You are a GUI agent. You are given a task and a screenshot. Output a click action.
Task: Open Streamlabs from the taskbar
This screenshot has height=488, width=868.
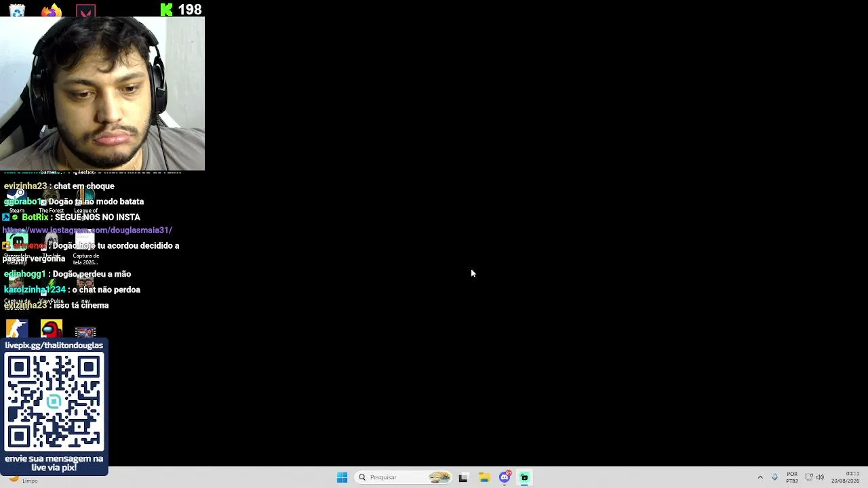click(x=524, y=477)
